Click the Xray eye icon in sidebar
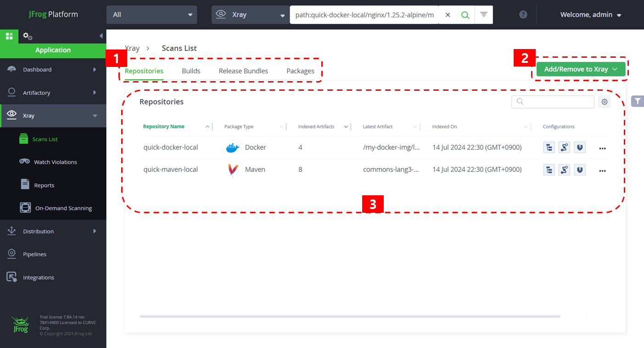The image size is (644, 348). 12,115
